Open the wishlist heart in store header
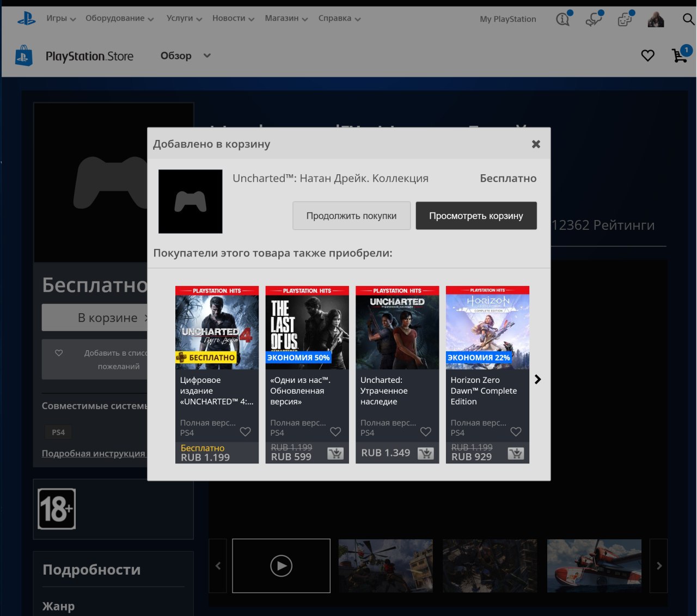 (647, 56)
